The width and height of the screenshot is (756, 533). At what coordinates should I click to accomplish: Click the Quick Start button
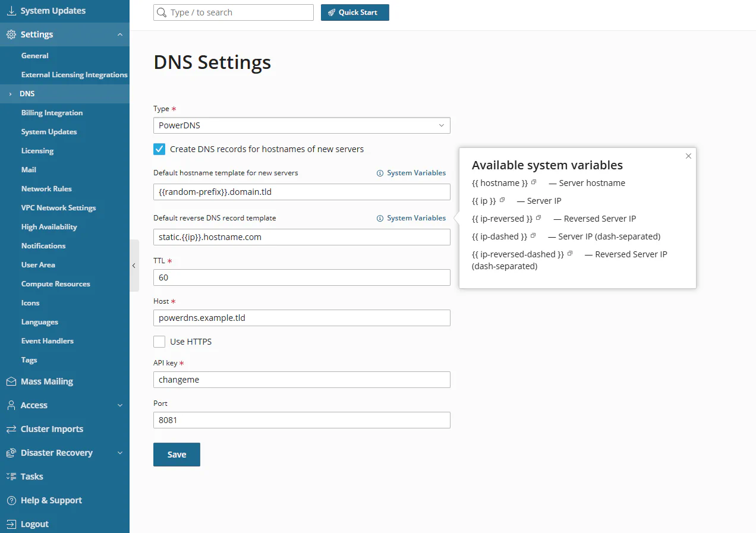pos(355,12)
